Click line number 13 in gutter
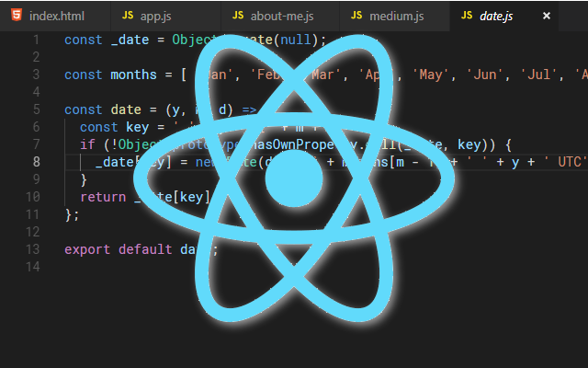 33,249
